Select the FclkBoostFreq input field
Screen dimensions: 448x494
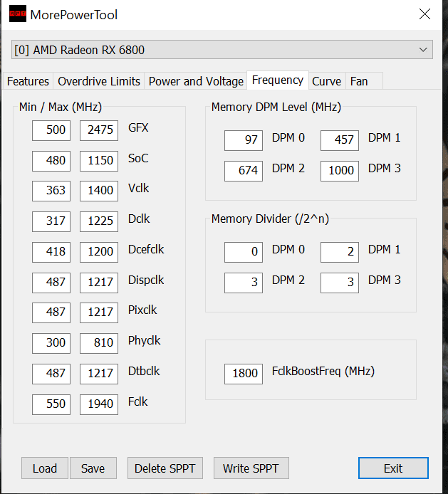[244, 373]
